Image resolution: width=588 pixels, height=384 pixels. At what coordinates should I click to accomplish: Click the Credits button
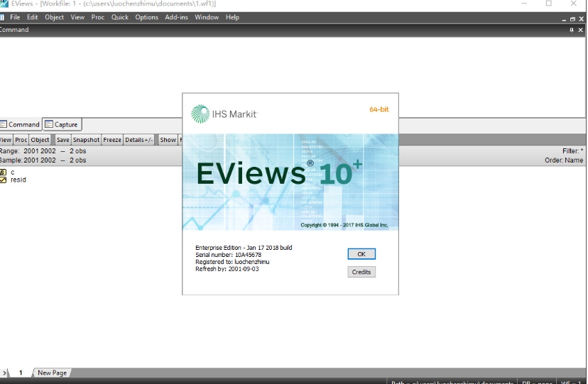coord(361,272)
